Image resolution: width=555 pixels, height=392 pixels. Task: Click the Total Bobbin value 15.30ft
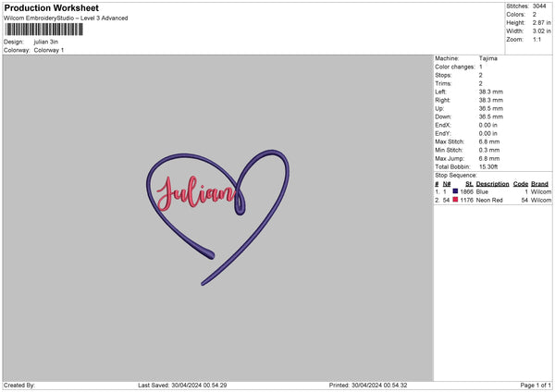pos(488,167)
